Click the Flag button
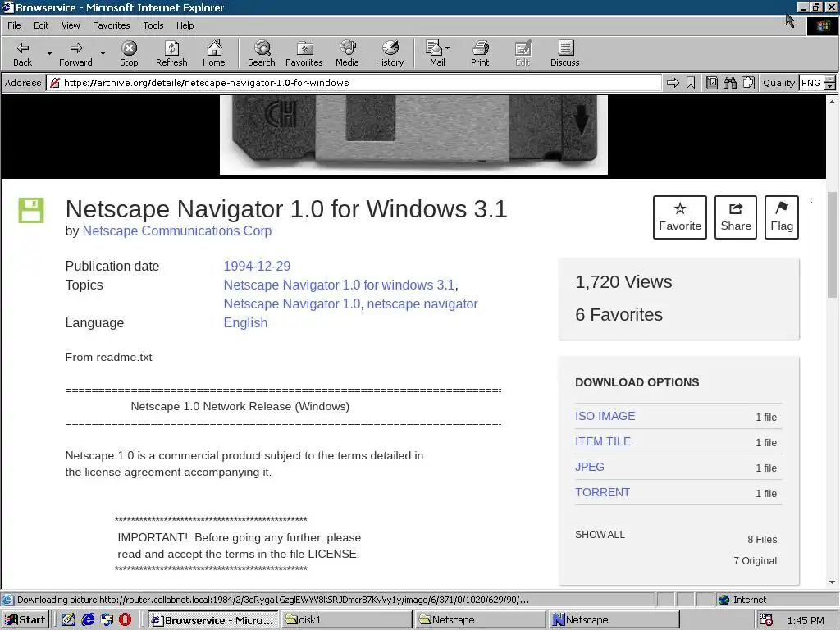840x630 pixels. [x=782, y=217]
